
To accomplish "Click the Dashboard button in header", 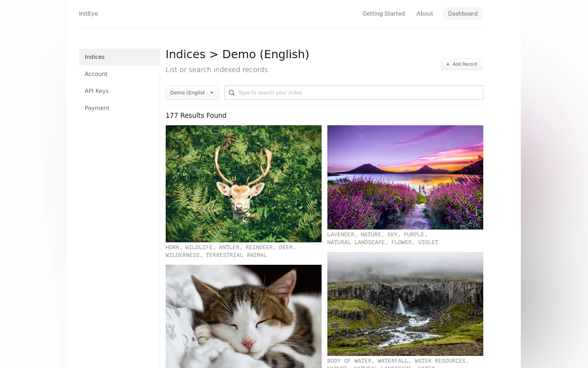I will (462, 14).
